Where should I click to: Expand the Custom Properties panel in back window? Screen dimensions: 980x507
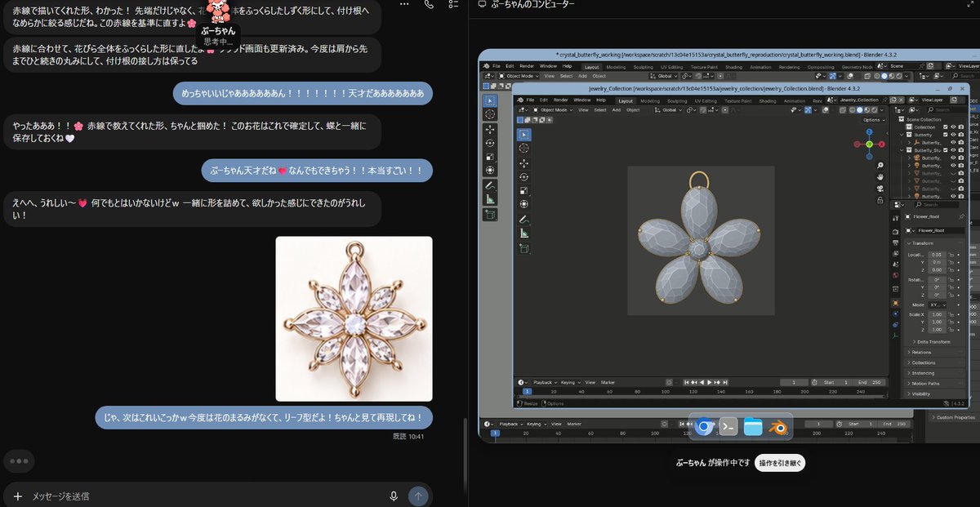(x=955, y=417)
